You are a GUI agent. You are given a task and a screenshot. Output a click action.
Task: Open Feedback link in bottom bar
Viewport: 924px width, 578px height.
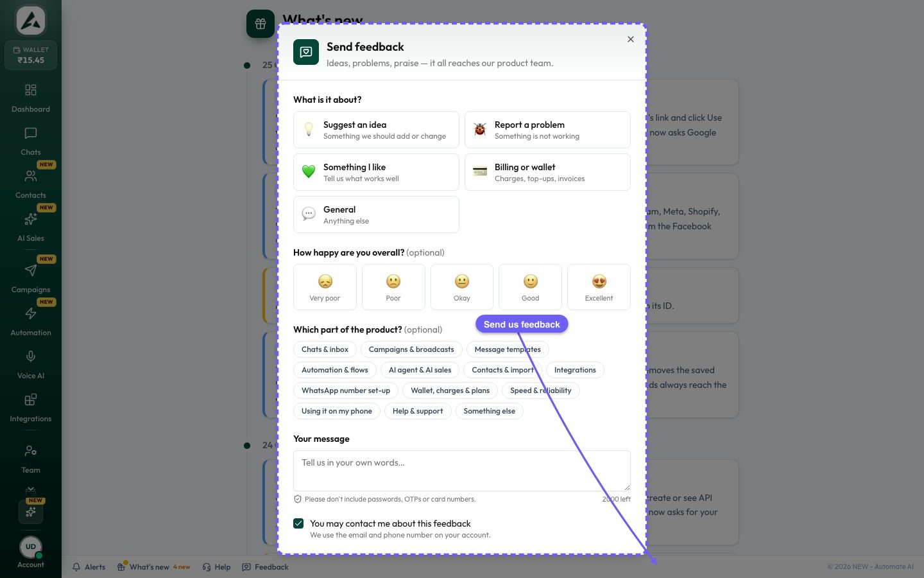266,567
